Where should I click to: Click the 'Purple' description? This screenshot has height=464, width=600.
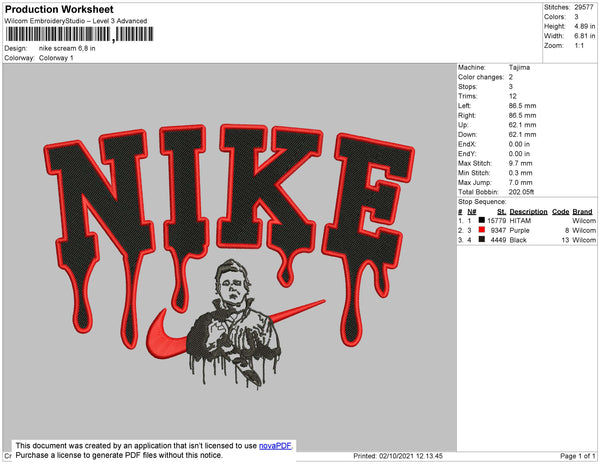[x=520, y=230]
